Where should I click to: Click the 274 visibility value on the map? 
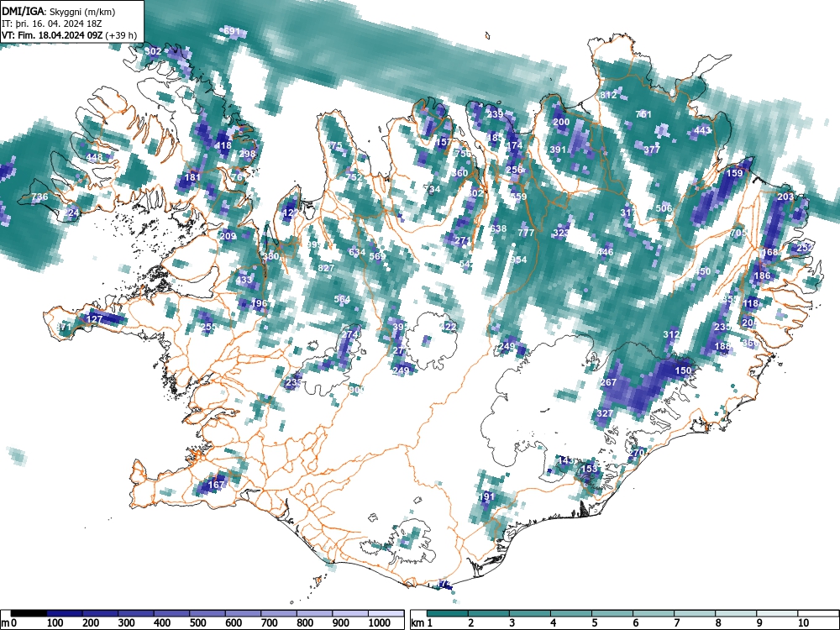click(x=349, y=334)
